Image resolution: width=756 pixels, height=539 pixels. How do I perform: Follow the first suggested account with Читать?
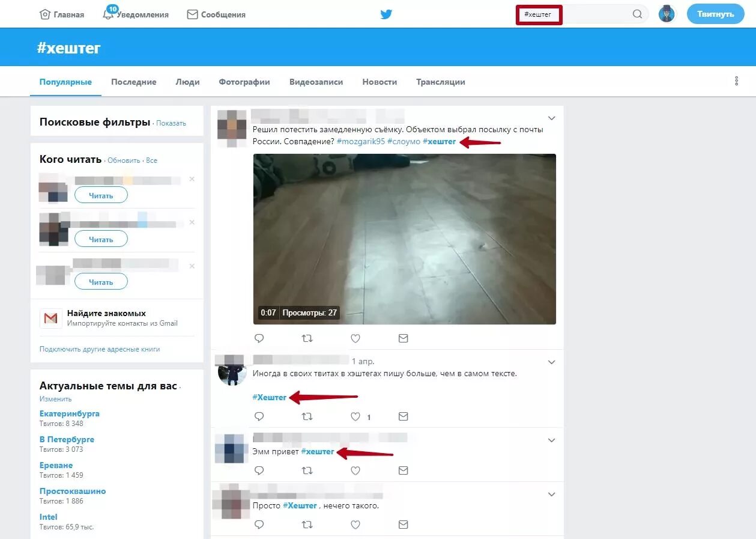101,195
